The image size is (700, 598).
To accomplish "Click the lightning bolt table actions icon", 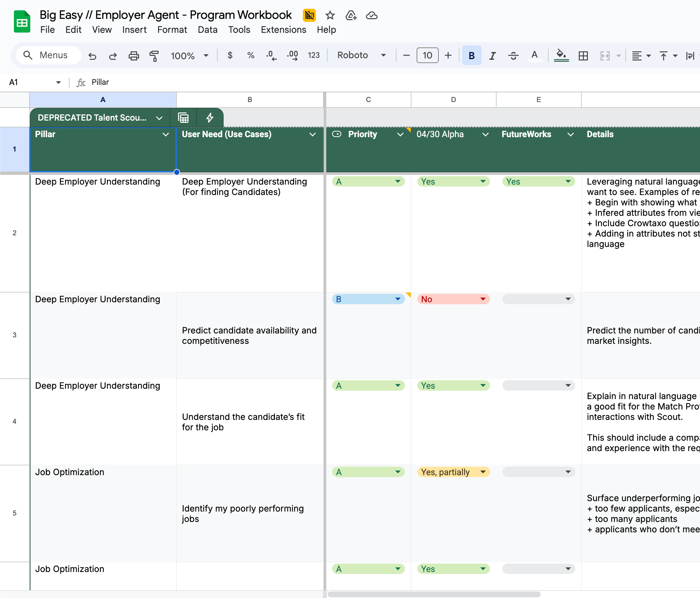I will tap(210, 118).
